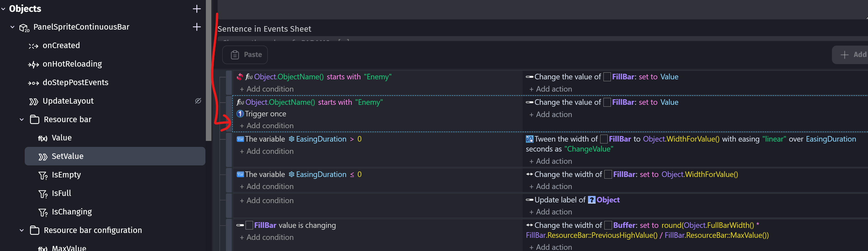Click the IsChanging condition filter icon
Viewport: 868px width, 251px height.
coord(43,213)
